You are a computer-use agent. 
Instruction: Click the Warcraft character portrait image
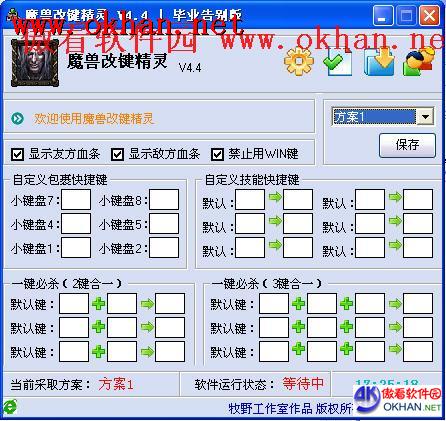point(35,63)
